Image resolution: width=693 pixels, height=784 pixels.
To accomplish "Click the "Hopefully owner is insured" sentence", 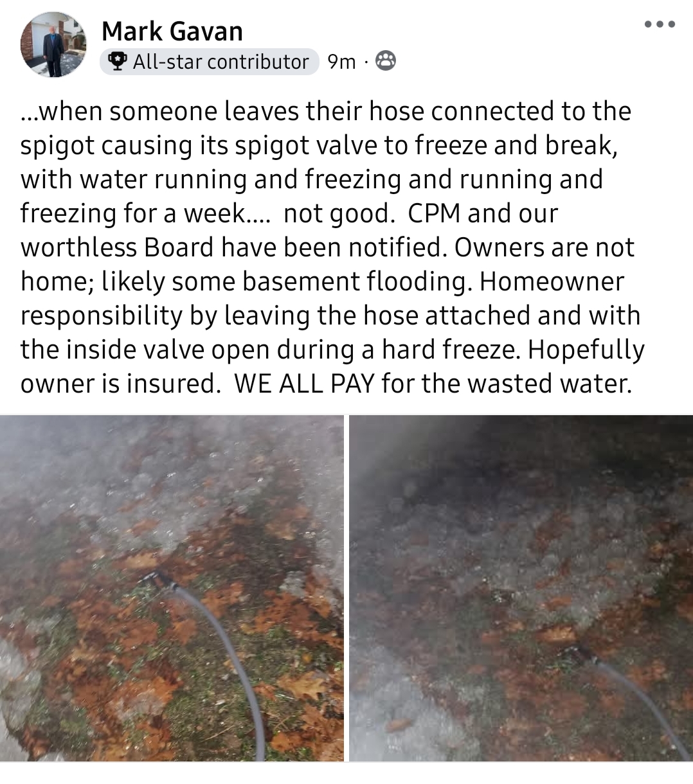I will coord(332,366).
